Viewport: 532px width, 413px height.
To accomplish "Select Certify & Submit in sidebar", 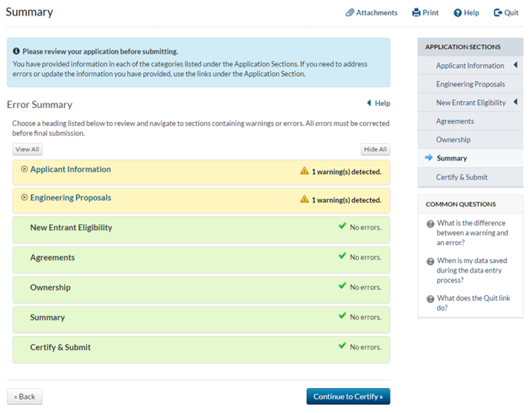I will tap(461, 177).
